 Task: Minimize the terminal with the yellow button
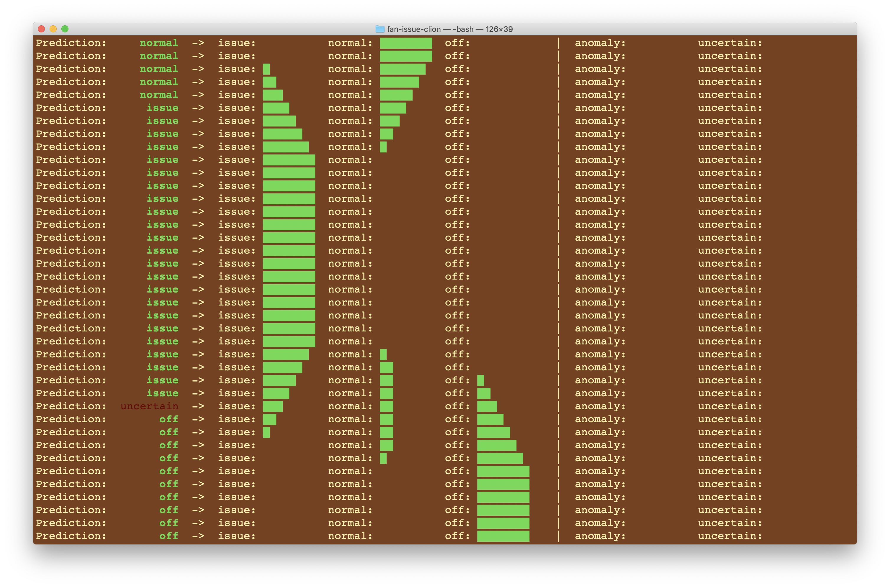tap(53, 29)
